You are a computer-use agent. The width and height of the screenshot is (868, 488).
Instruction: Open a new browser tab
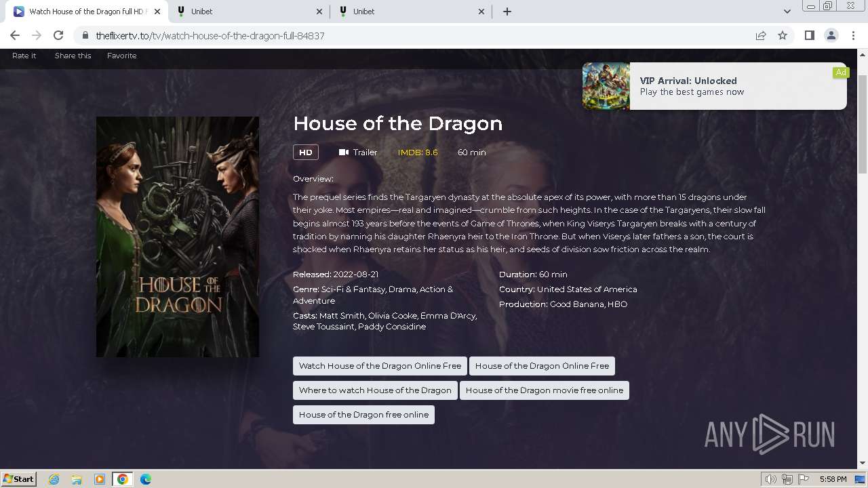[x=507, y=12]
